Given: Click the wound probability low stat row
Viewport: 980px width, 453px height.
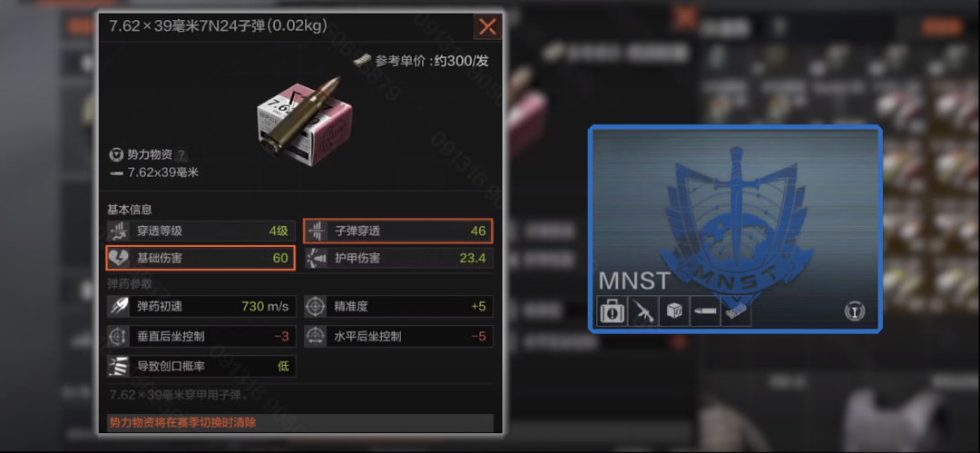Looking at the screenshot, I should point(201,367).
